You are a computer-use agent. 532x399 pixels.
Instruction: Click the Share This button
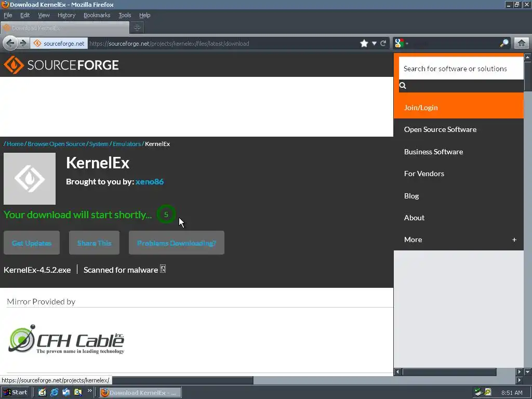(94, 243)
